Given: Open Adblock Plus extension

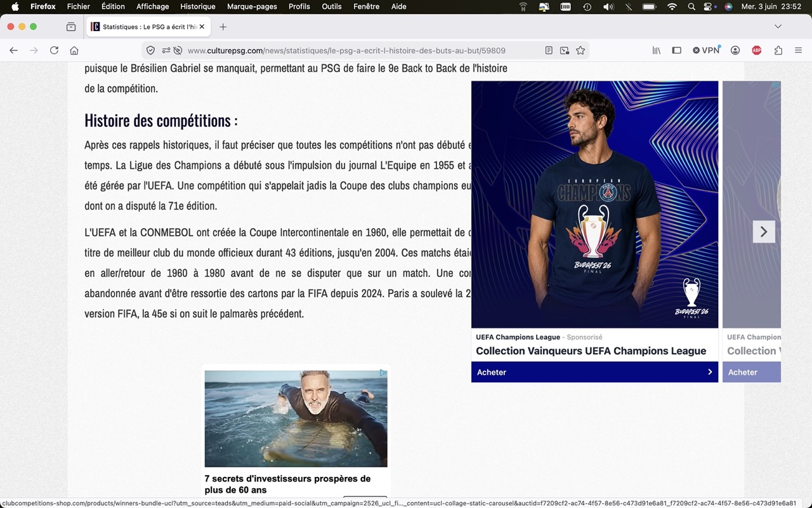Looking at the screenshot, I should 757,51.
